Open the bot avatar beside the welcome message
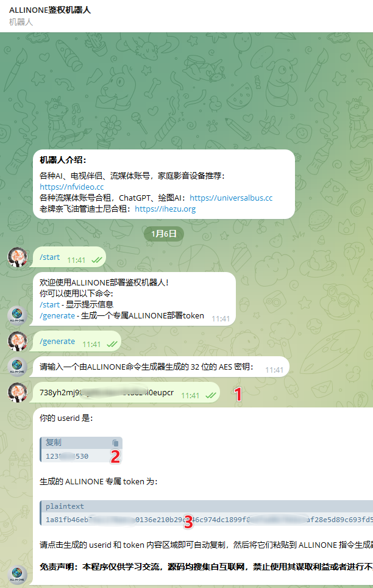Viewport: 373px width, 588px height. click(17, 315)
